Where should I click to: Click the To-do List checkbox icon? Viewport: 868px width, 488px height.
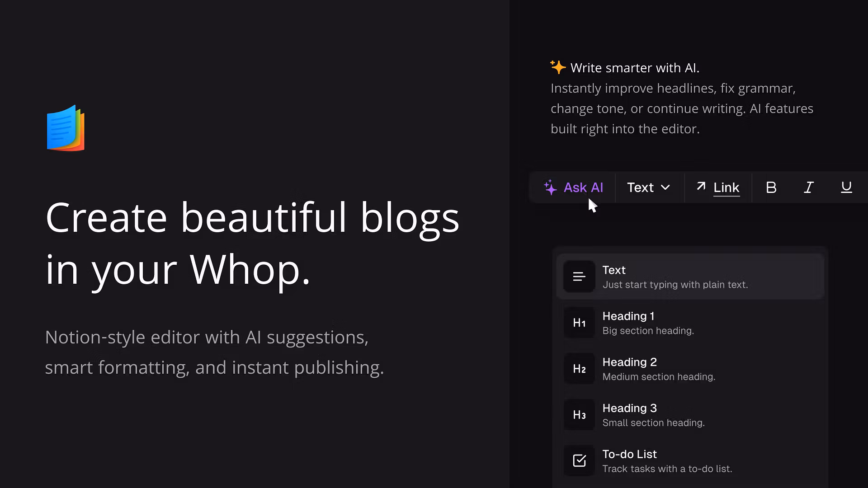[579, 460]
